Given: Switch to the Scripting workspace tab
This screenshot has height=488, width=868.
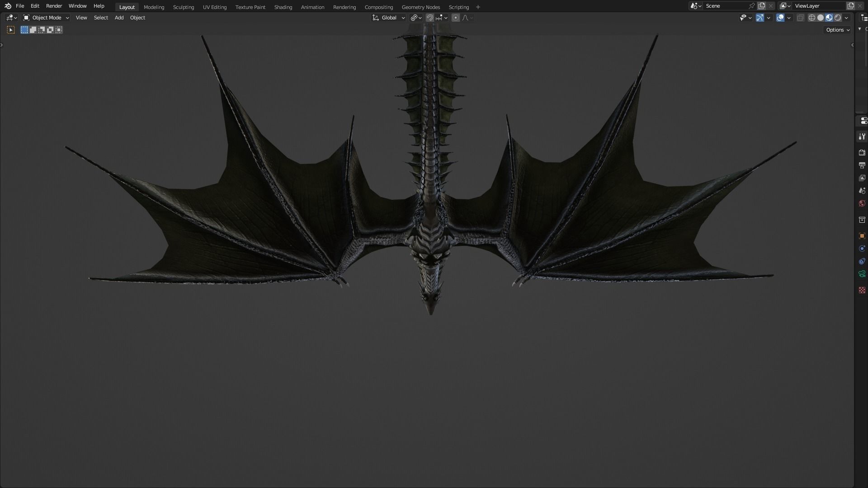Looking at the screenshot, I should pyautogui.click(x=459, y=7).
